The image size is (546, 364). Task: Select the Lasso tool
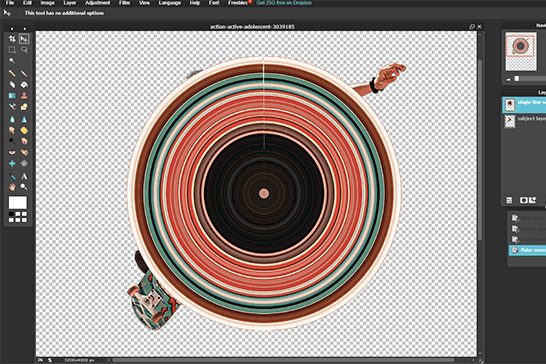(x=24, y=50)
